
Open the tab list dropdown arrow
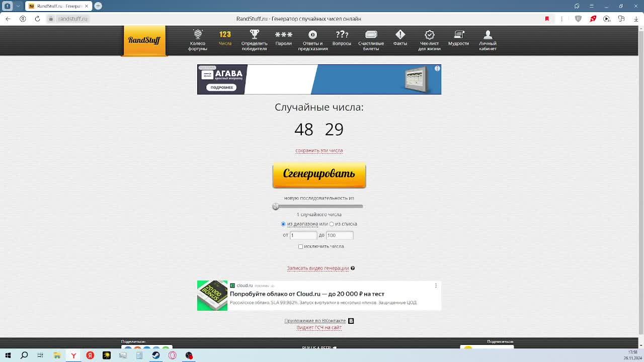19,6
